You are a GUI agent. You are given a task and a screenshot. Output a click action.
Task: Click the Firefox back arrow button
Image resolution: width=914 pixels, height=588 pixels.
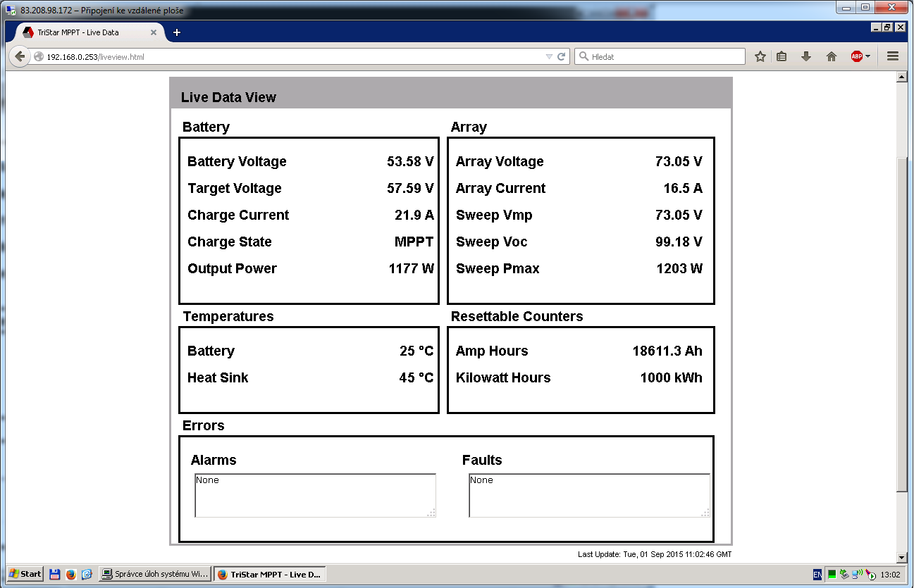pyautogui.click(x=20, y=57)
